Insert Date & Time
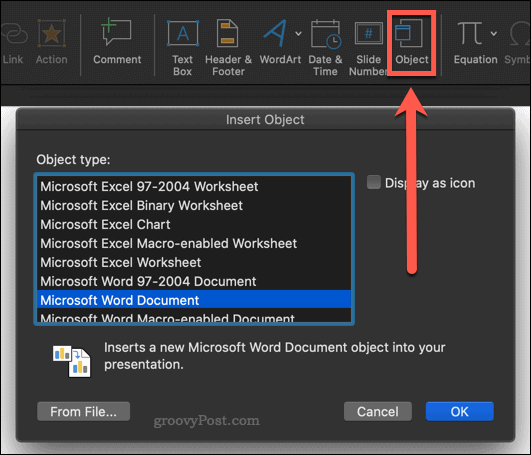 [x=325, y=47]
